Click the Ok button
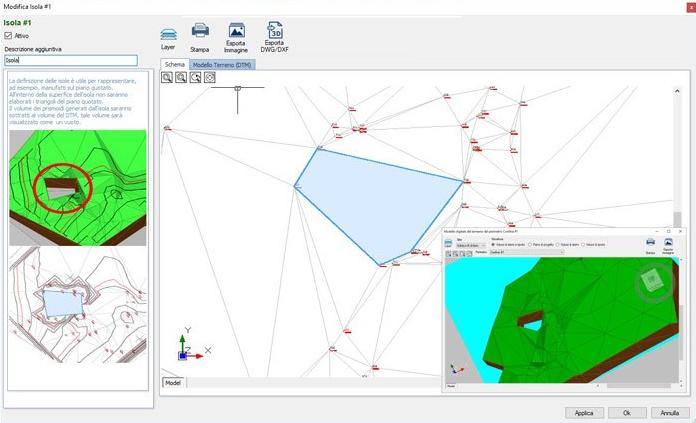The width and height of the screenshot is (696, 423). click(626, 412)
